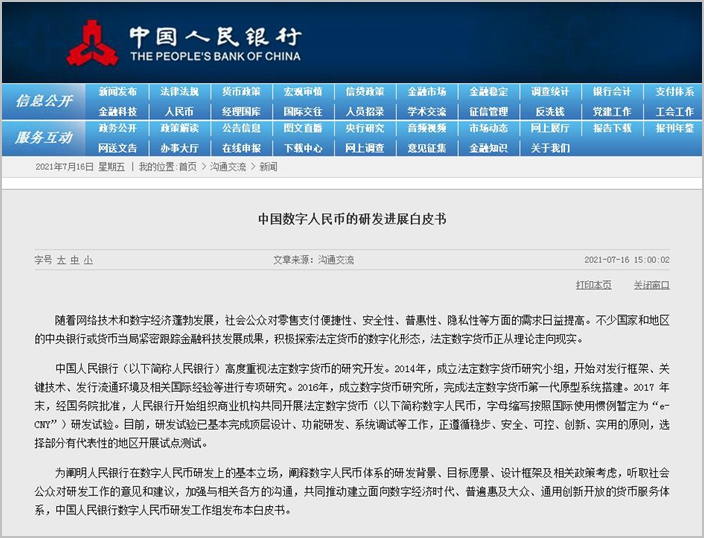Open the 支付体系 navigation item
The height and width of the screenshot is (538, 704).
(674, 92)
